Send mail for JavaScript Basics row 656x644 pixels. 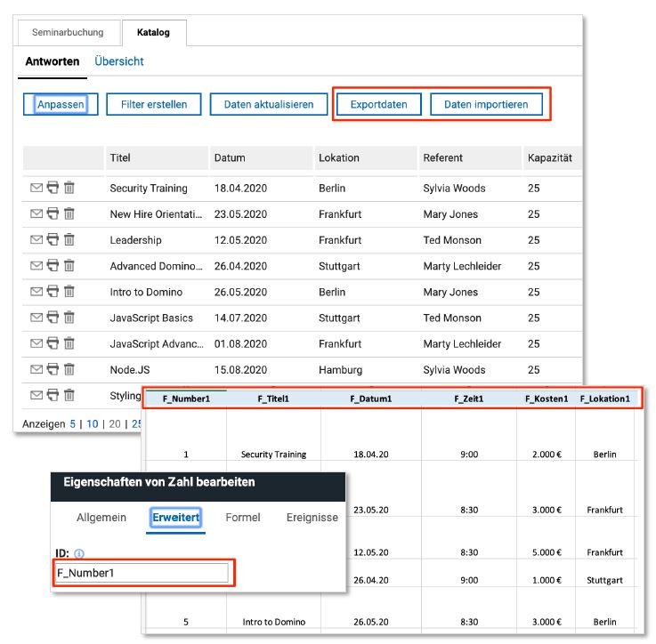point(36,318)
